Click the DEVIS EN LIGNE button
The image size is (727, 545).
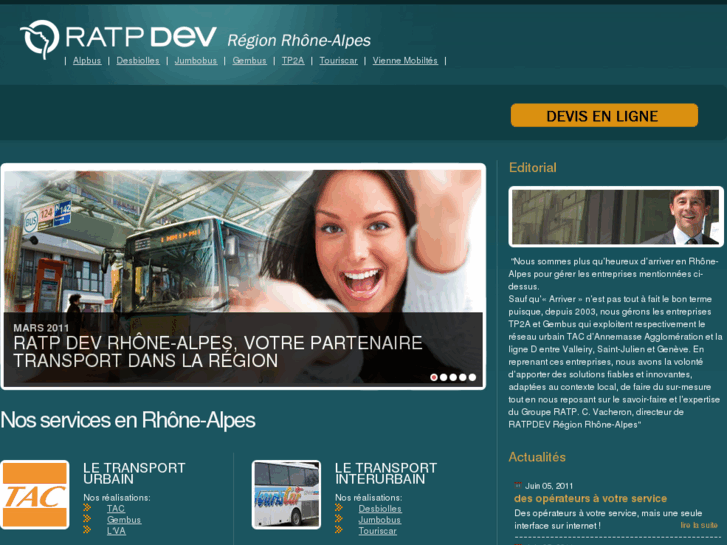click(x=604, y=115)
